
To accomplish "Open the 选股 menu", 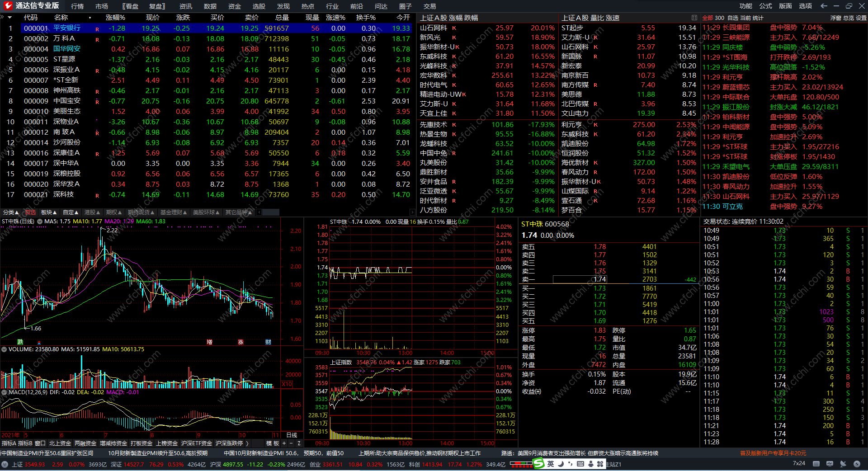I will [x=259, y=6].
